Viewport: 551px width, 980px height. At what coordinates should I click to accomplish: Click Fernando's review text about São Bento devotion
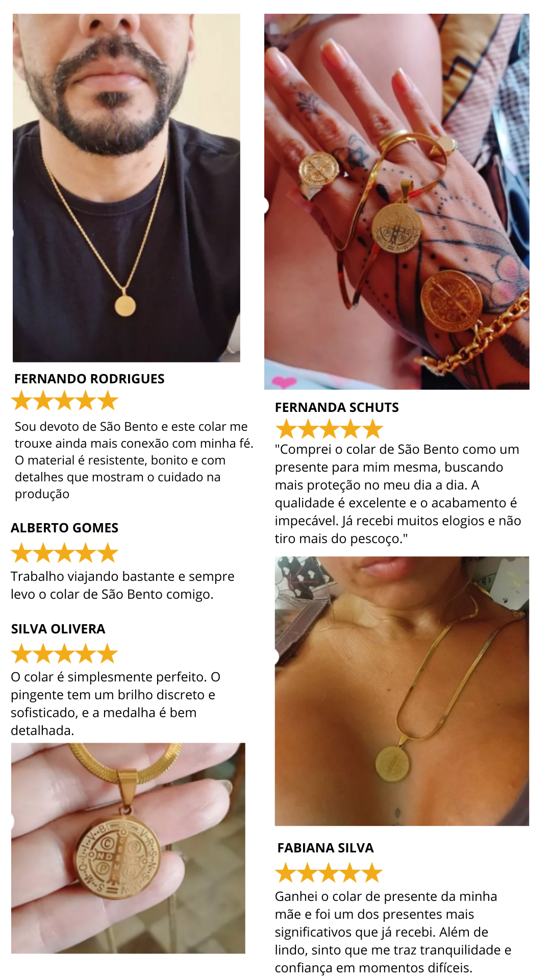[134, 460]
